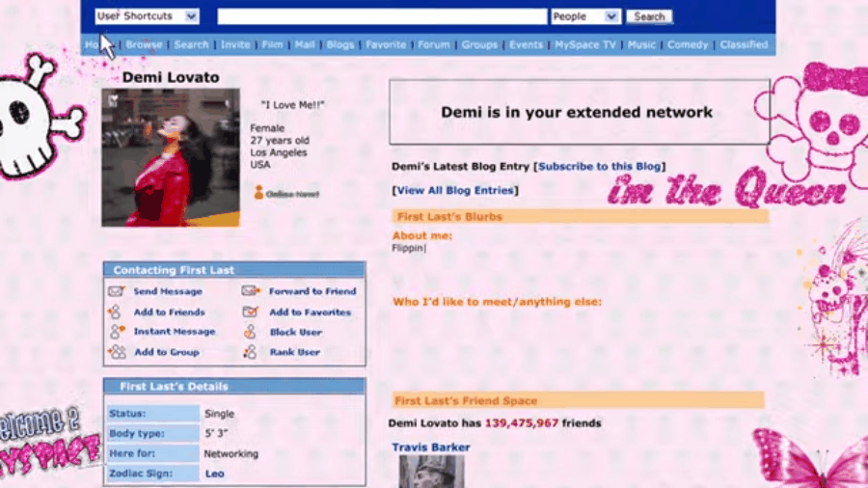Expand the People search category dropdown
This screenshot has height=488, width=868.
(584, 16)
